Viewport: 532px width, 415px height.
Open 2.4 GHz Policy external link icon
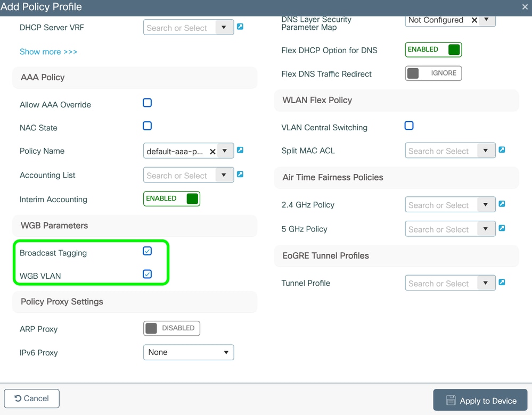coord(502,204)
